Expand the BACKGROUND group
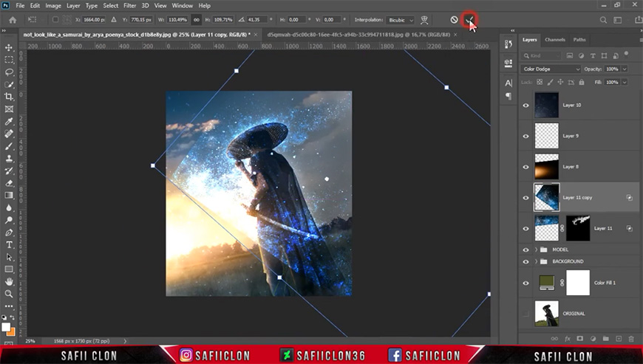Screen dimensions: 643x364 point(536,261)
